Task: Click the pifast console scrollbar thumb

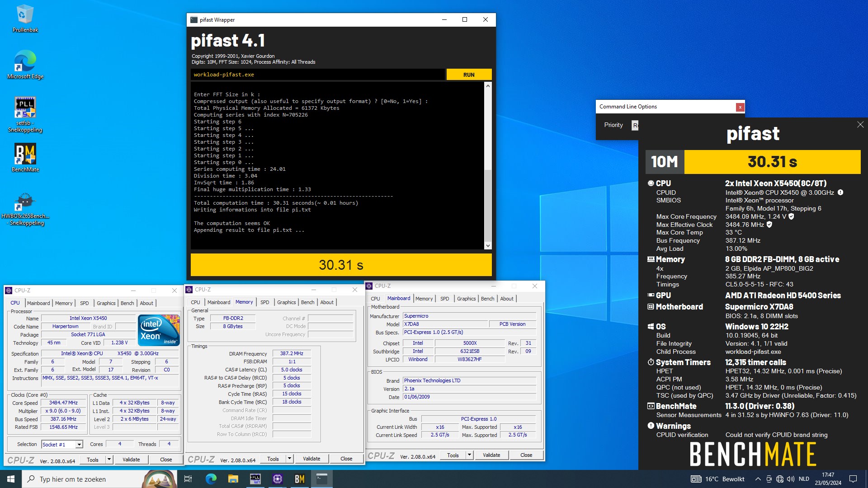Action: pyautogui.click(x=488, y=206)
